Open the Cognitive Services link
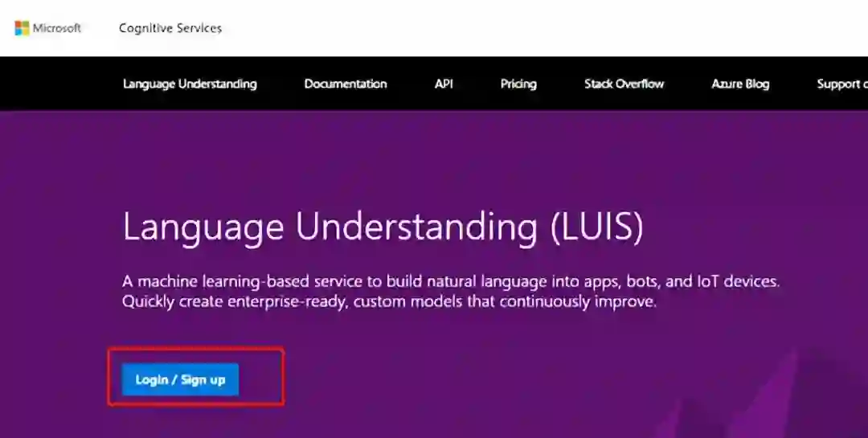The image size is (868, 438). (x=170, y=28)
